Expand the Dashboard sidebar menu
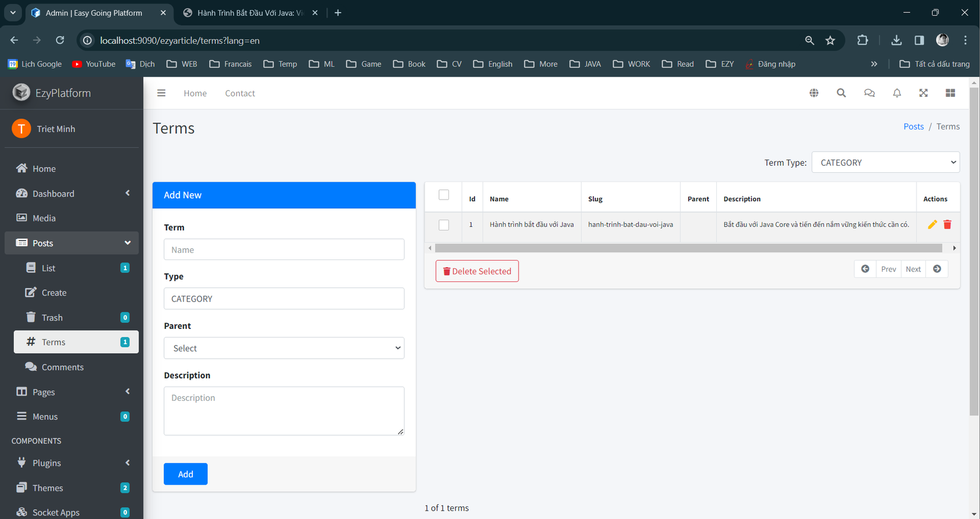 click(71, 194)
